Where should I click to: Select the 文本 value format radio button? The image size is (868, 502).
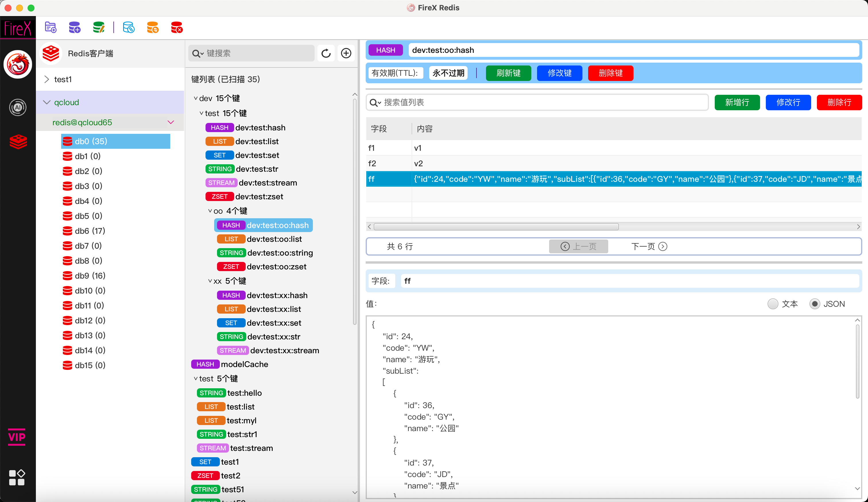pos(773,304)
